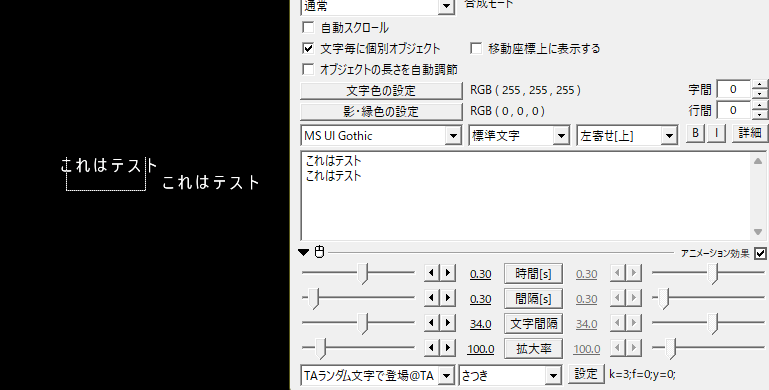Open the 標準文字 style dropdown

coord(561,136)
